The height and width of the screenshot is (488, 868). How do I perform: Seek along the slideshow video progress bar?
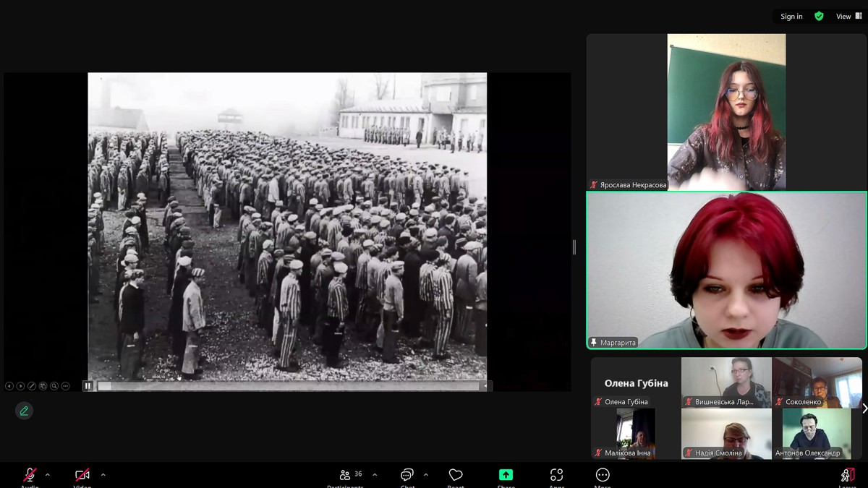[x=289, y=386]
